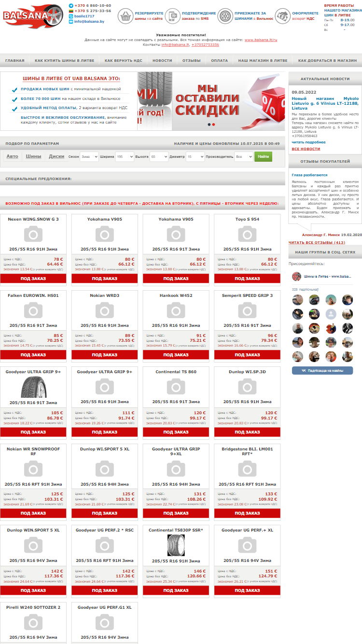The width and height of the screenshot is (362, 644).
Task: Click the +37052753356 phone link
Action: click(205, 44)
